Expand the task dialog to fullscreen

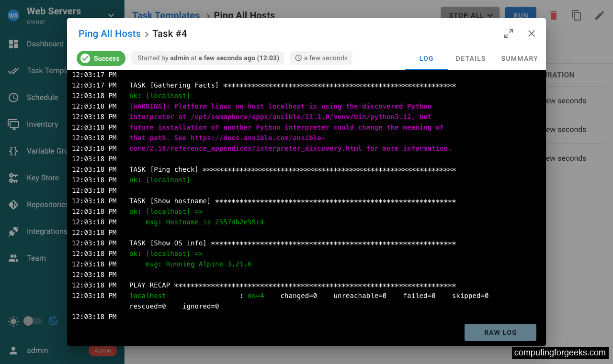coord(508,33)
